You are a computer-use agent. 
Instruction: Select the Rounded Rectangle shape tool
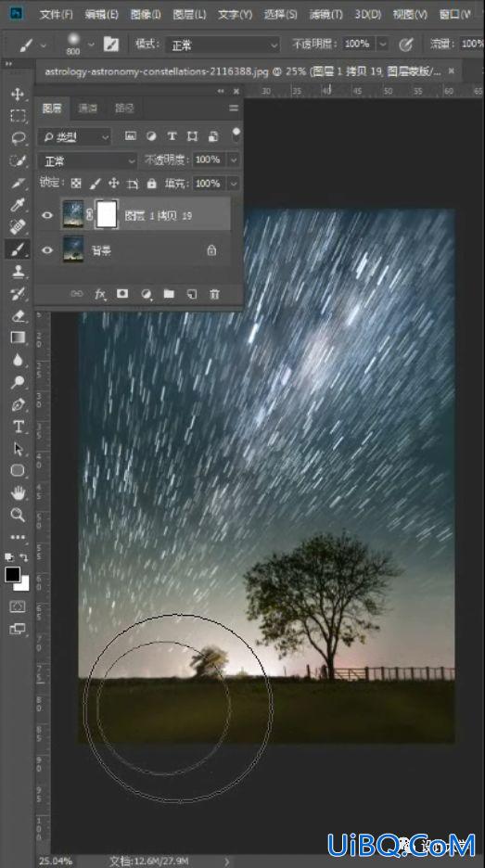[18, 470]
